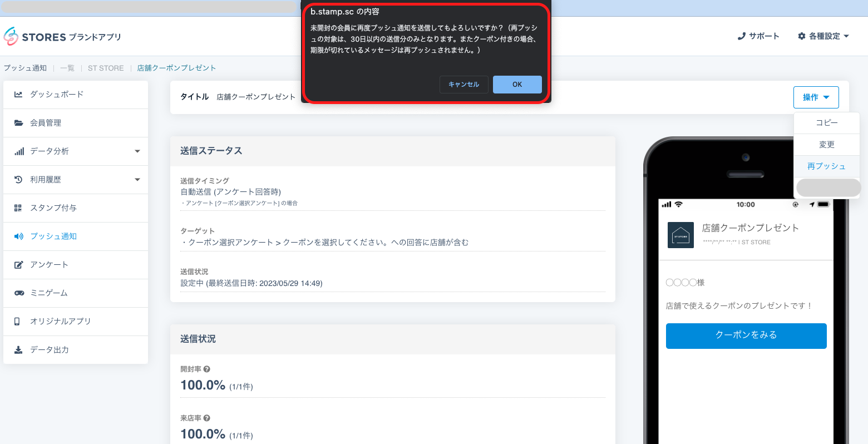This screenshot has height=444, width=868.
Task: Click the プッシュ通知 breadcrumb link
Action: pos(26,68)
